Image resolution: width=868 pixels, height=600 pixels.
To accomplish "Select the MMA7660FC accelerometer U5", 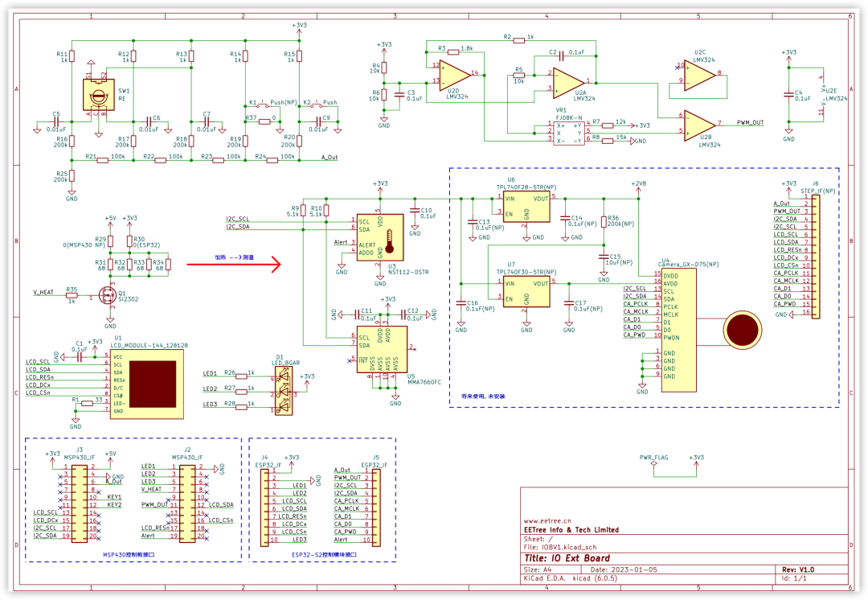I will pyautogui.click(x=382, y=349).
